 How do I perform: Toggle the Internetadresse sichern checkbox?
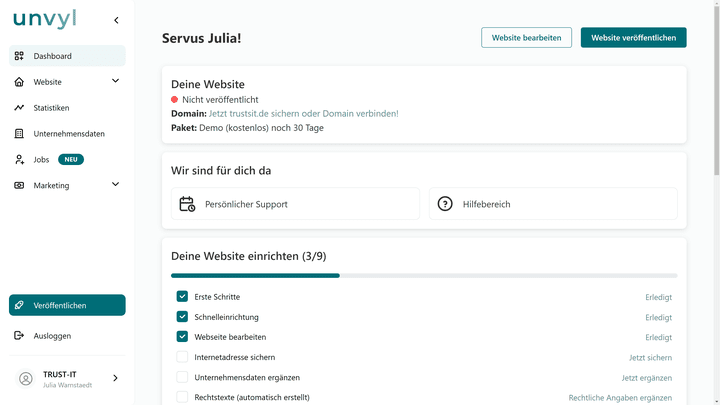[x=182, y=357]
